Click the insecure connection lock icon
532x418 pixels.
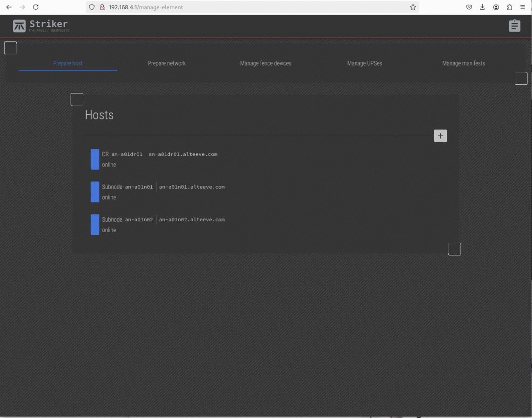coord(102,7)
